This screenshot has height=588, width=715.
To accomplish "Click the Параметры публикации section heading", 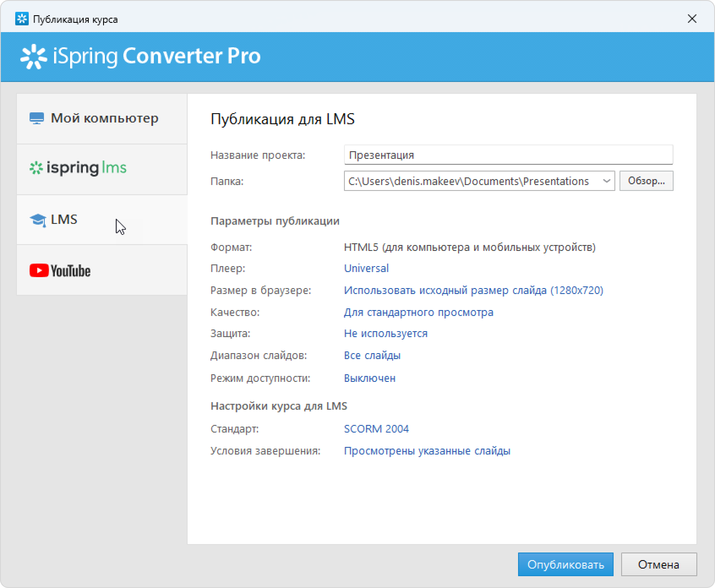I will pos(275,221).
